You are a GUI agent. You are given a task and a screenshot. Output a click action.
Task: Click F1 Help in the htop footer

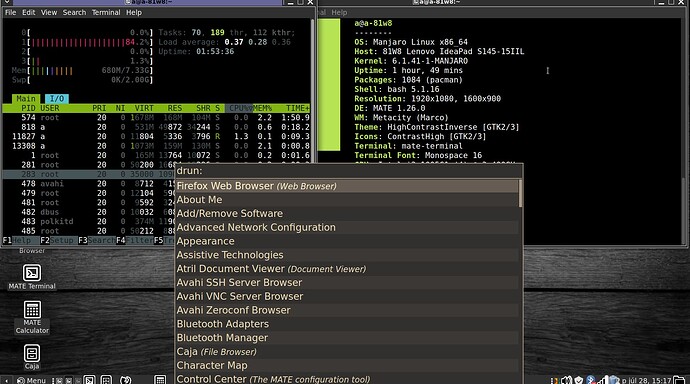pyautogui.click(x=17, y=241)
